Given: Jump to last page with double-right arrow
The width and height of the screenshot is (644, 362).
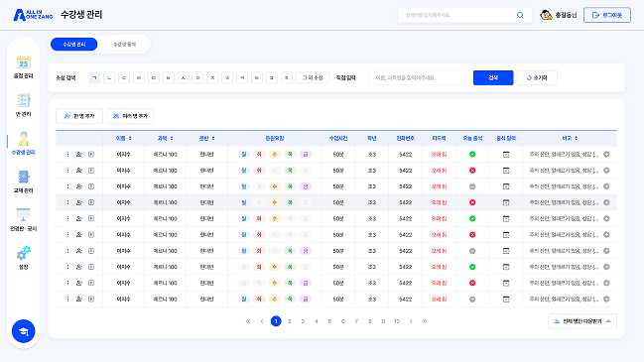Looking at the screenshot, I should click(x=425, y=321).
